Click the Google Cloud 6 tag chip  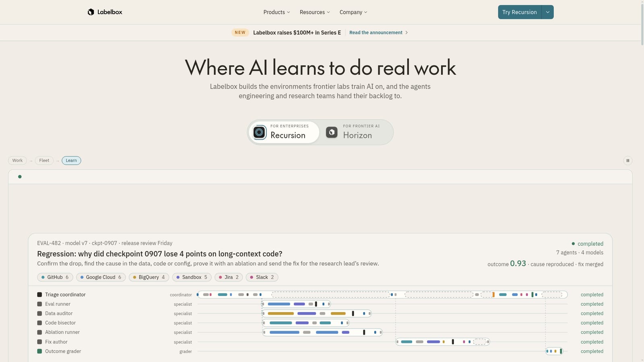tap(101, 277)
